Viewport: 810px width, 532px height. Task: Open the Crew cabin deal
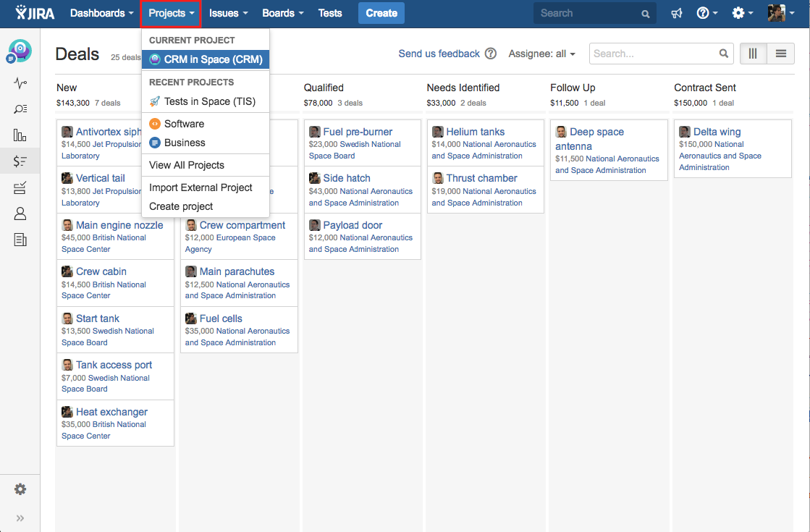[x=101, y=271]
